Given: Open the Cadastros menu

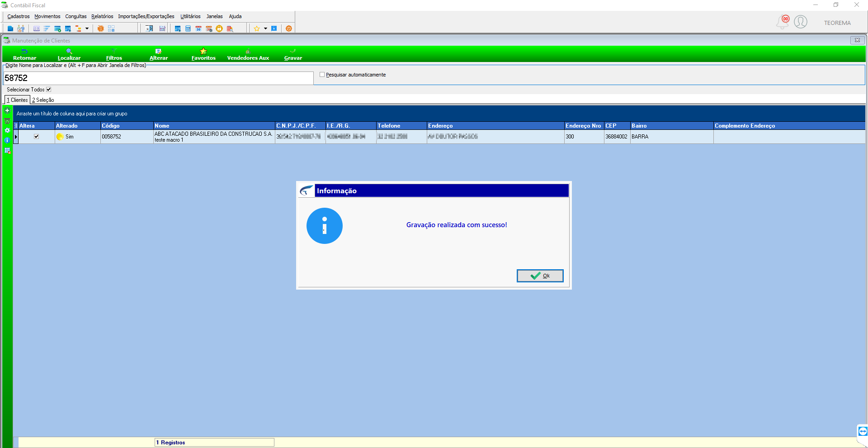Looking at the screenshot, I should tap(19, 16).
